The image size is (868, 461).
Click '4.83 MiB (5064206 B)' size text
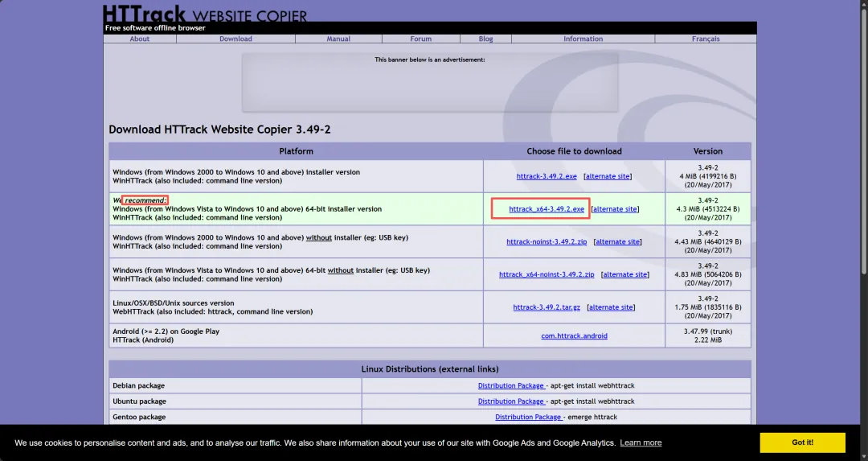point(708,274)
